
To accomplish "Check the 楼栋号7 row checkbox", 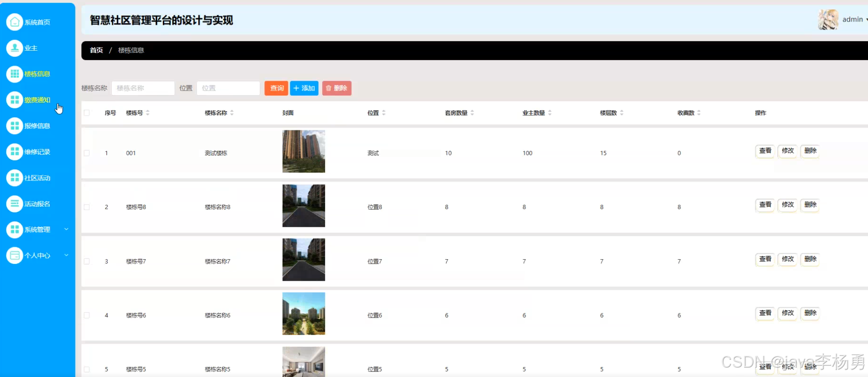I will pyautogui.click(x=87, y=261).
